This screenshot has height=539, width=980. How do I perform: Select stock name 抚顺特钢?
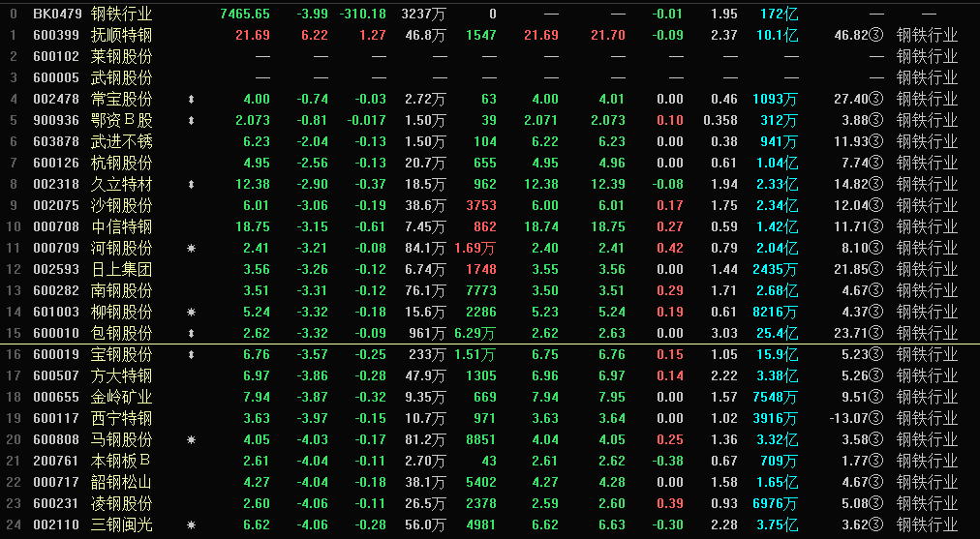[121, 35]
